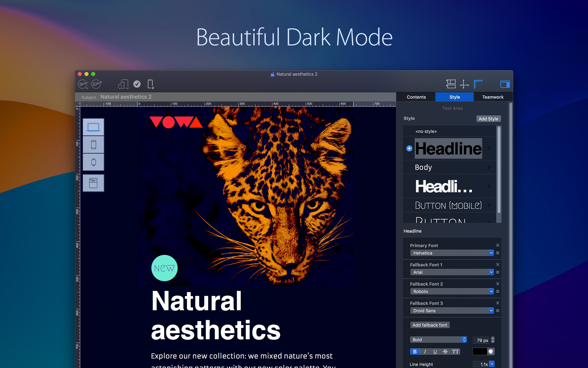Click reorder handle beside Roboto
This screenshot has height=368, width=588.
[498, 291]
